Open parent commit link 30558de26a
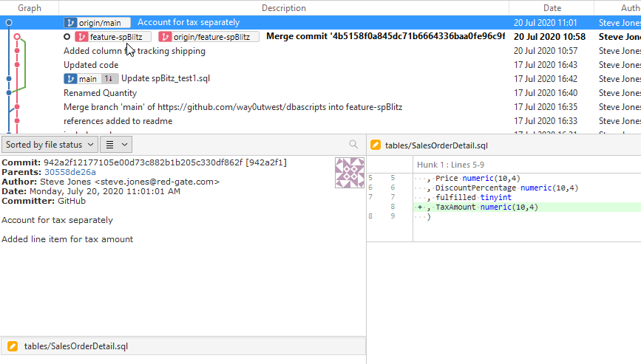 [x=69, y=172]
